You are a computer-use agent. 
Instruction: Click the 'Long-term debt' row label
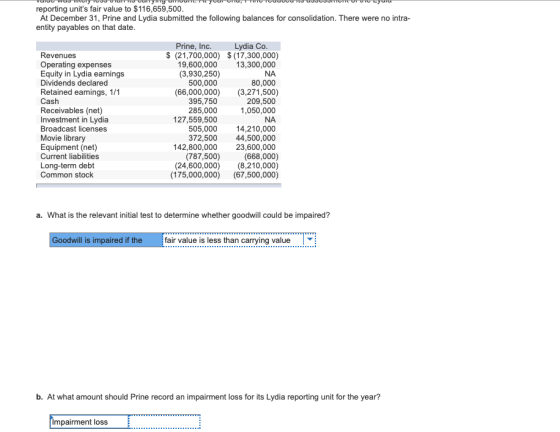[67, 166]
